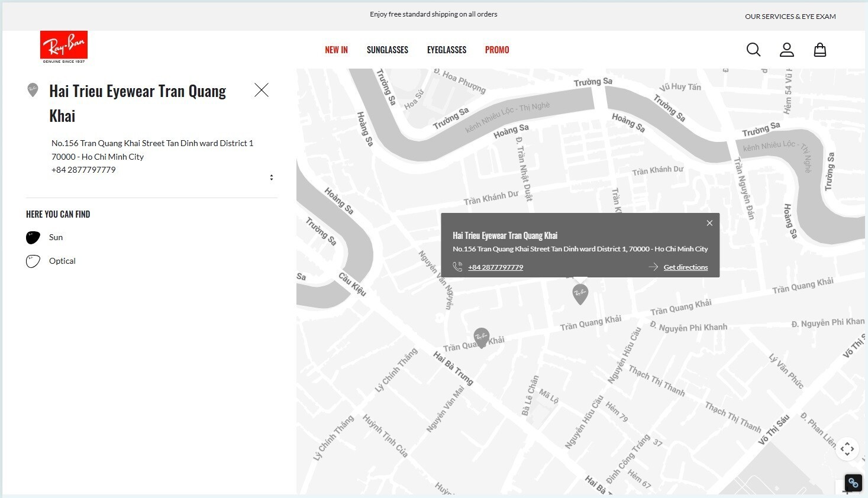868x498 pixels.
Task: Select the Ray-Ban map pin near Hai Bà Trưng
Action: coord(482,338)
